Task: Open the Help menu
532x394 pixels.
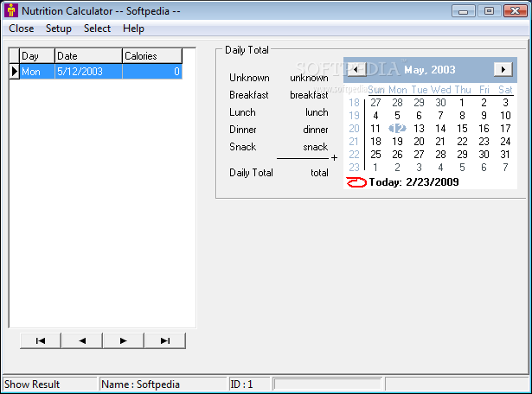Action: pos(133,29)
